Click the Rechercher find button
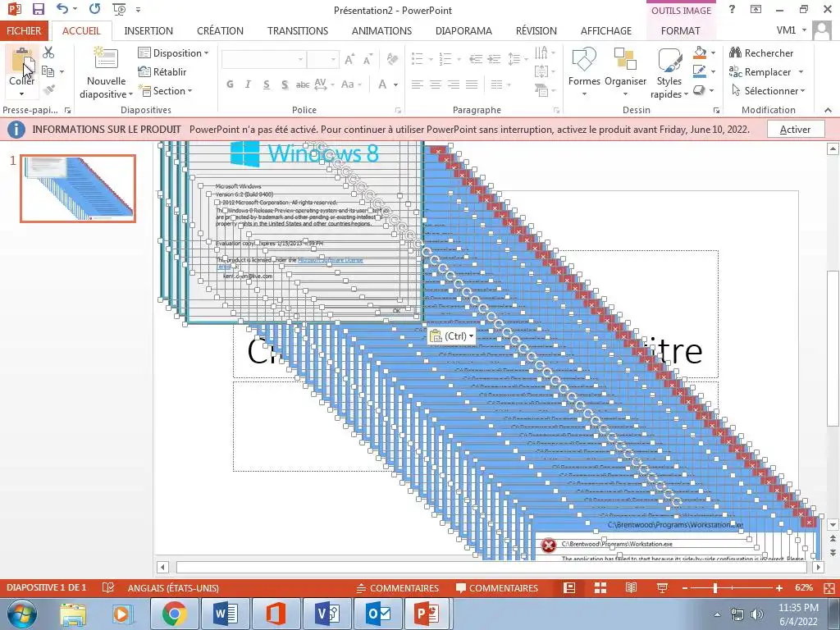Viewport: 840px width, 630px height. point(761,52)
